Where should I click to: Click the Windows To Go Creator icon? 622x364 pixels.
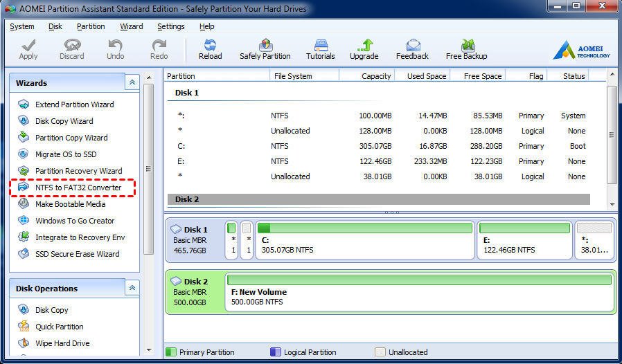tap(24, 221)
